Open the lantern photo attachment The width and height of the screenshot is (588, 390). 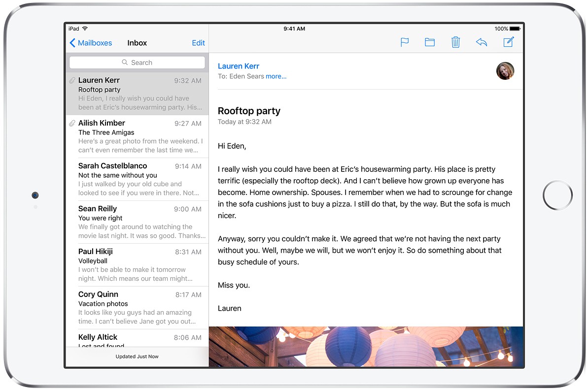click(366, 347)
